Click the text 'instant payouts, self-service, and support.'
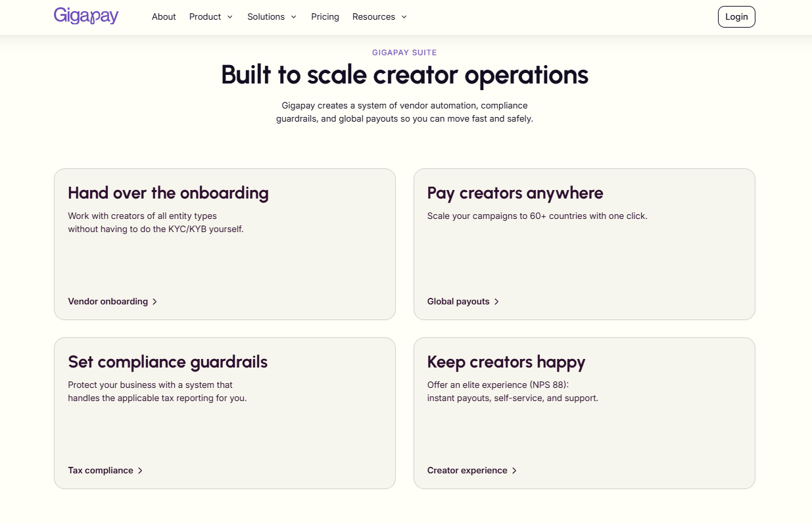812x524 pixels. [513, 398]
